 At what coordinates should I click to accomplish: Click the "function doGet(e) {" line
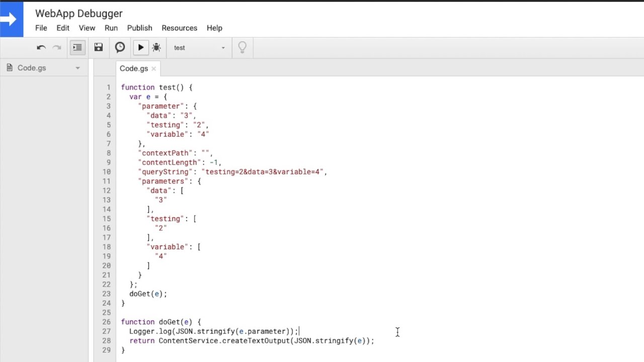(161, 322)
